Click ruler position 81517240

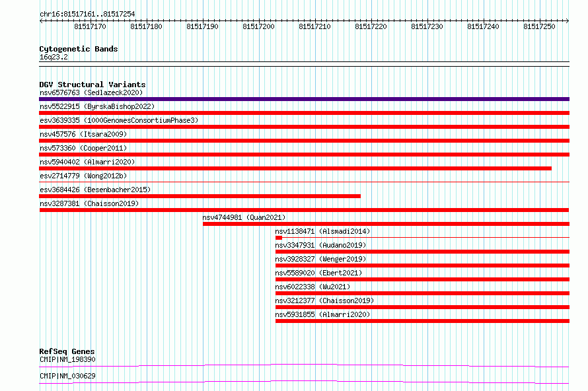click(484, 26)
